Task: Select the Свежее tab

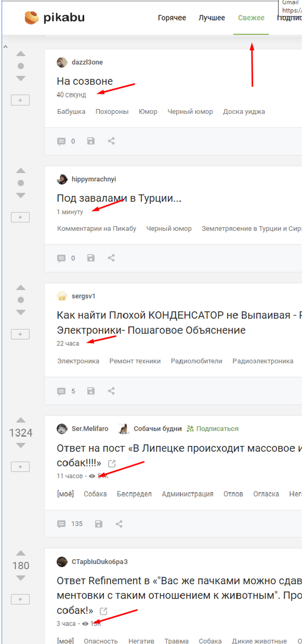Action: (251, 18)
